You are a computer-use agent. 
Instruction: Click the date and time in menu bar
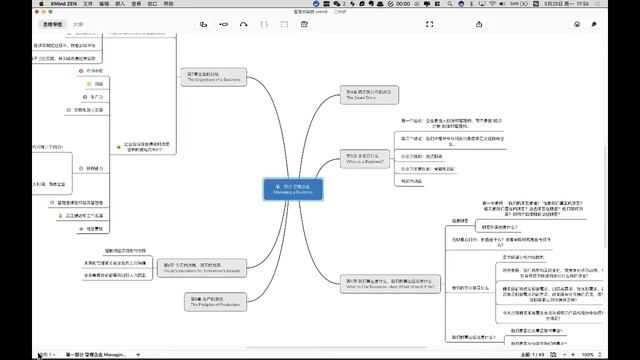[x=567, y=4]
